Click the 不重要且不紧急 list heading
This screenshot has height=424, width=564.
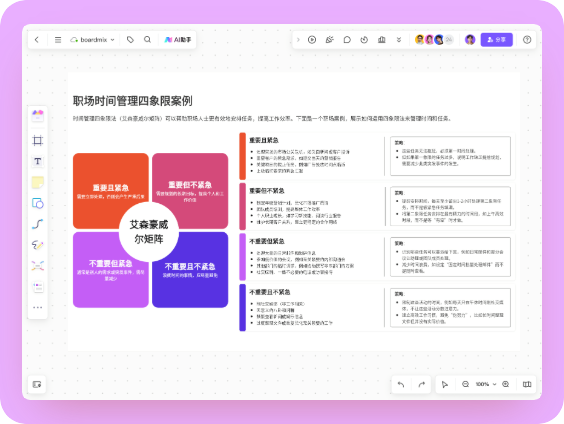(x=270, y=292)
